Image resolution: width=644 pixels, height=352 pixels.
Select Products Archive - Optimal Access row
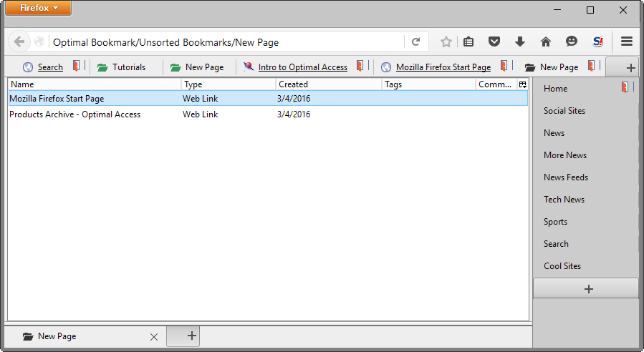pyautogui.click(x=75, y=114)
